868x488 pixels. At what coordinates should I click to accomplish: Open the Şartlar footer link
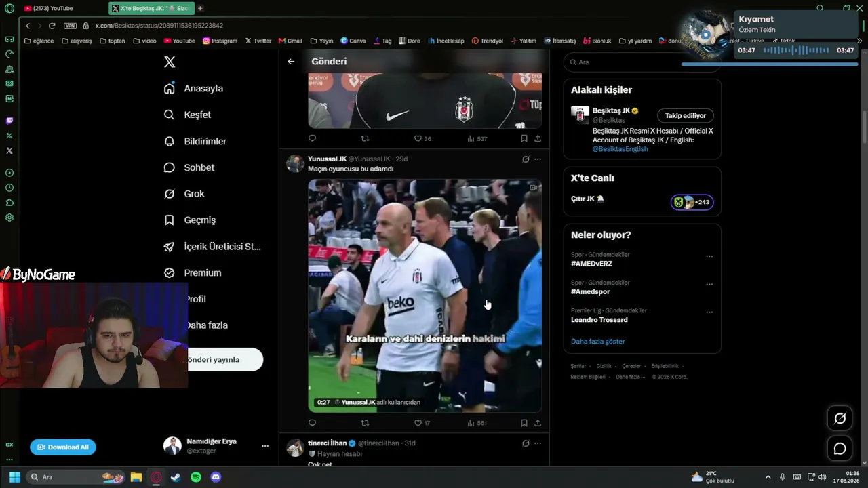(x=578, y=366)
